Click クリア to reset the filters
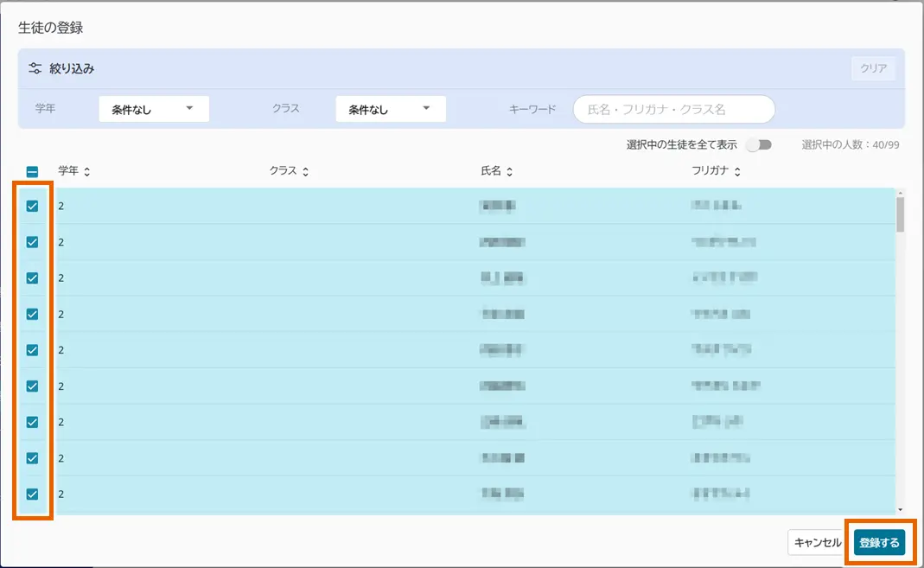This screenshot has height=568, width=924. tap(874, 67)
